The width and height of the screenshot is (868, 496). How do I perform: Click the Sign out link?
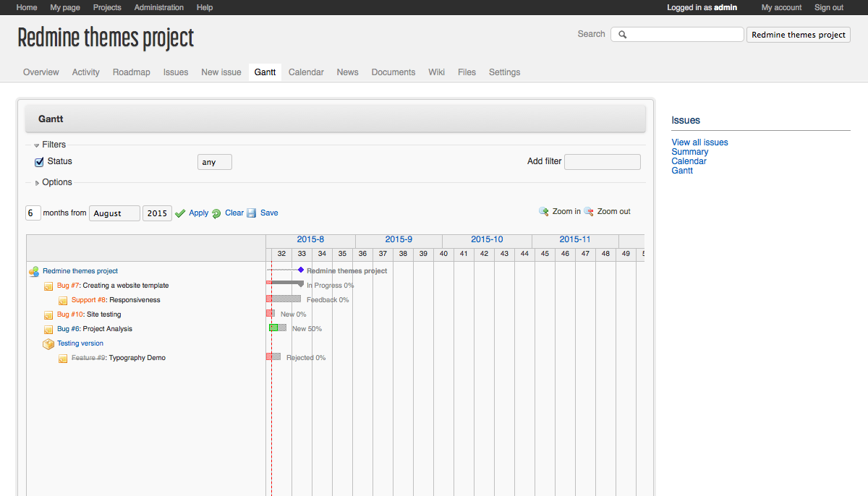click(x=829, y=7)
